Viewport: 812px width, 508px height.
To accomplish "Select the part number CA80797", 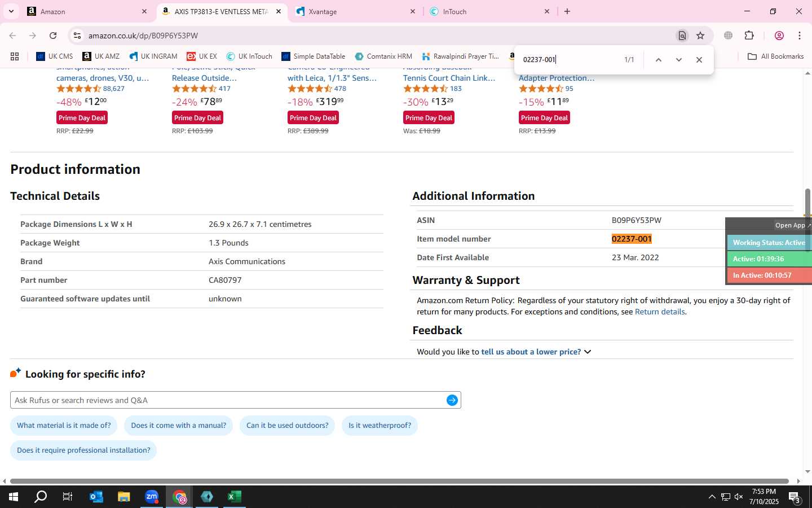I will [x=225, y=280].
